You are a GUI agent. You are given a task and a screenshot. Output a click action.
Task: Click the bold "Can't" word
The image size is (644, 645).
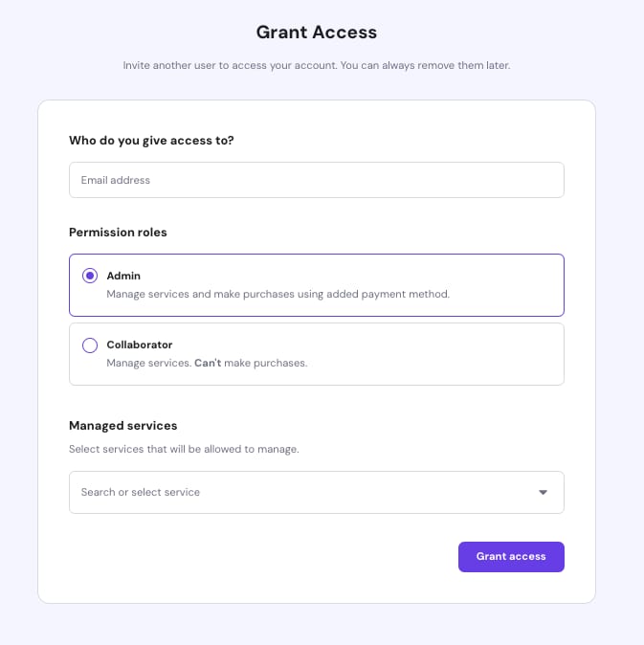208,363
